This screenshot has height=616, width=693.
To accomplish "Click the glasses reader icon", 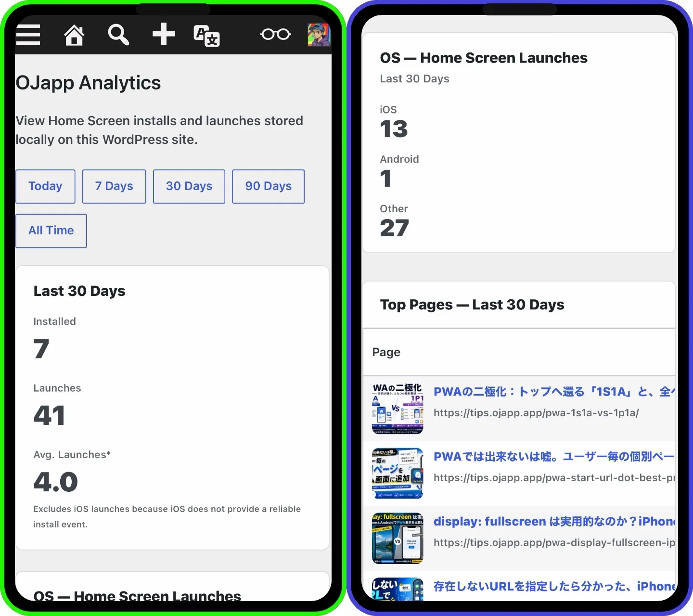I will point(276,34).
